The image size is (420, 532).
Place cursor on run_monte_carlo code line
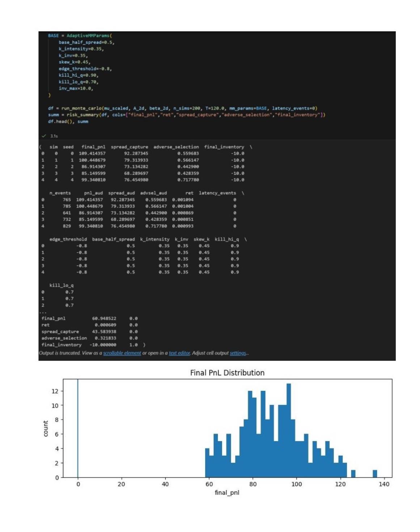[x=182, y=108]
